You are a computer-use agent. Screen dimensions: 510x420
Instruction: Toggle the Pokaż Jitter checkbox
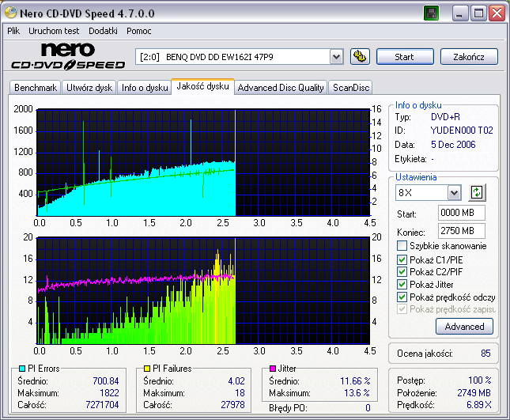402,284
